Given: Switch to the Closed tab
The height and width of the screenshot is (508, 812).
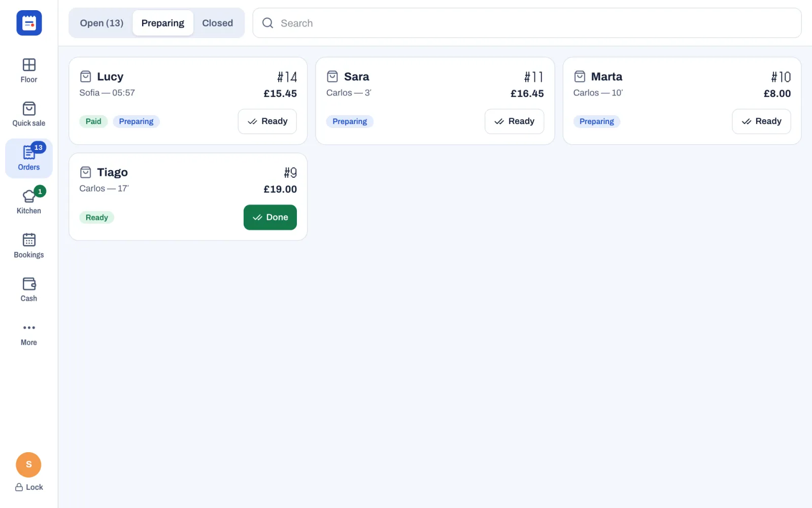Looking at the screenshot, I should tap(217, 23).
